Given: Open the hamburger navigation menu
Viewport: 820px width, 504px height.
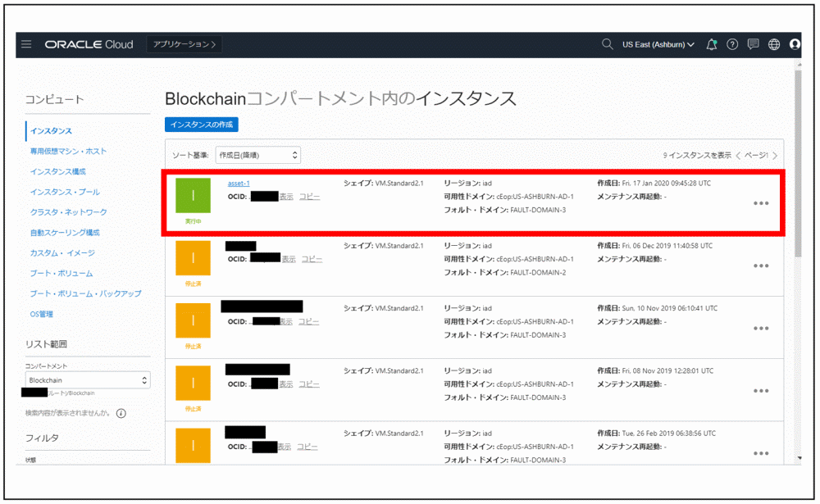Looking at the screenshot, I should pyautogui.click(x=26, y=44).
